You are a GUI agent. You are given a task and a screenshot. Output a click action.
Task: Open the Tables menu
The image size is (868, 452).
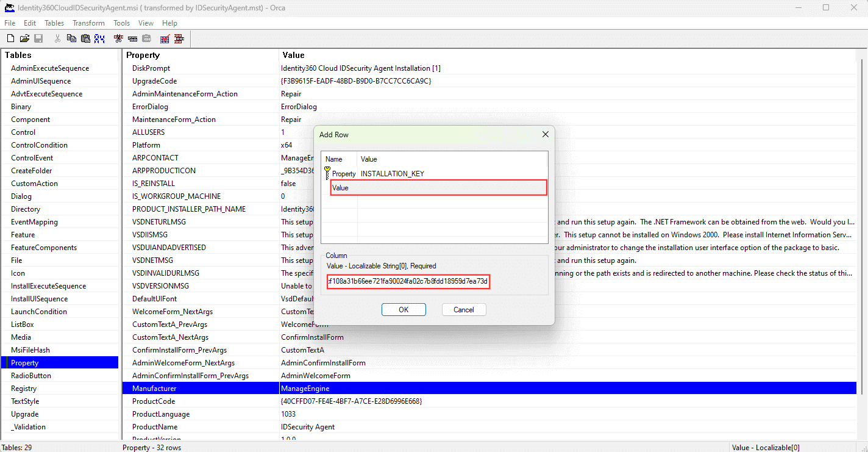tap(54, 23)
